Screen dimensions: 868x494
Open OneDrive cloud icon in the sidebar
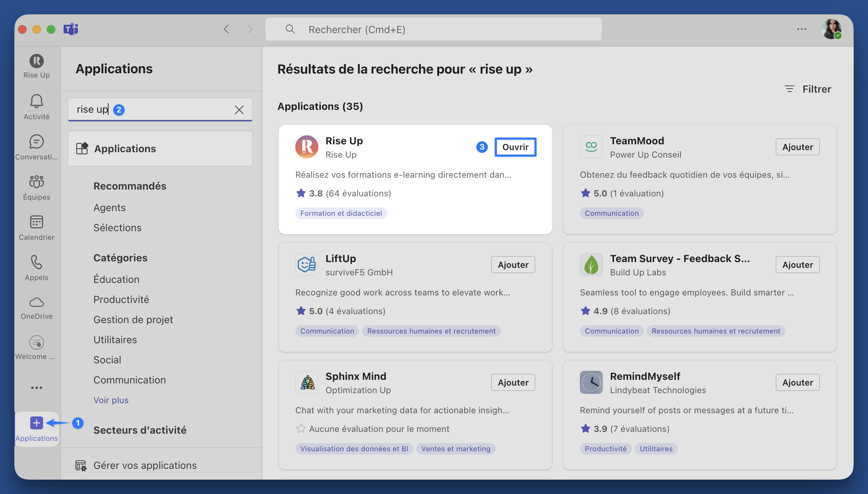pos(36,303)
